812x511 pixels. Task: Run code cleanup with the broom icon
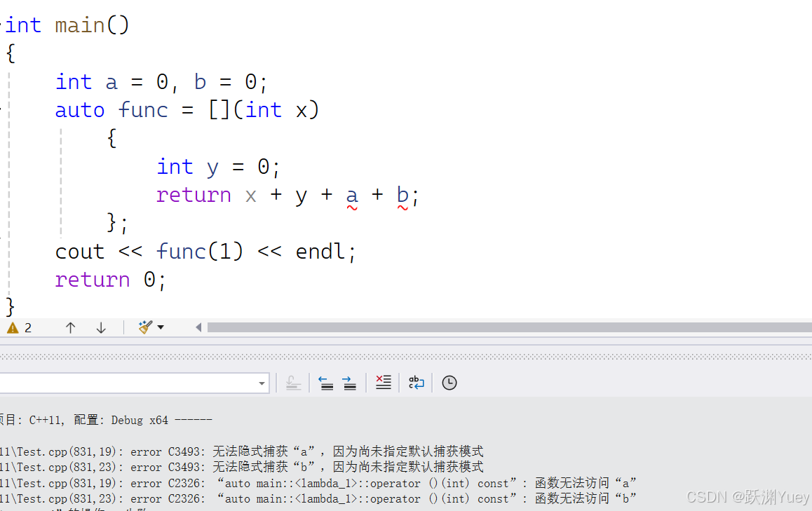145,327
